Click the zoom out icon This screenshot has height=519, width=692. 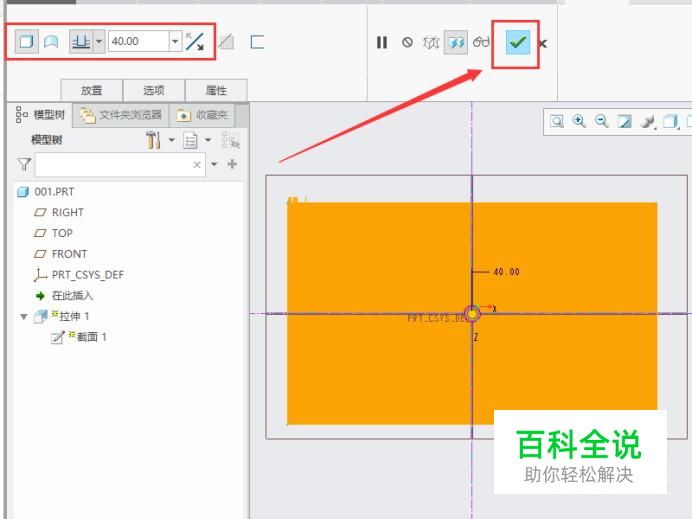602,121
